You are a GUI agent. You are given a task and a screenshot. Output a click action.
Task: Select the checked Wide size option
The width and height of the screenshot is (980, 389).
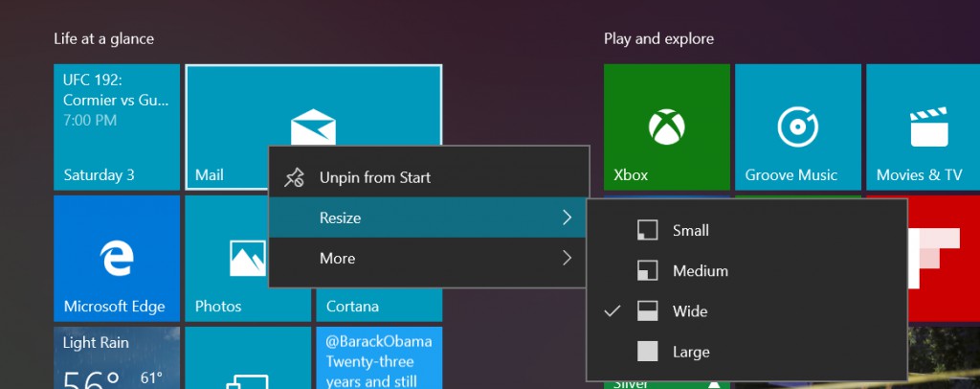coord(746,310)
